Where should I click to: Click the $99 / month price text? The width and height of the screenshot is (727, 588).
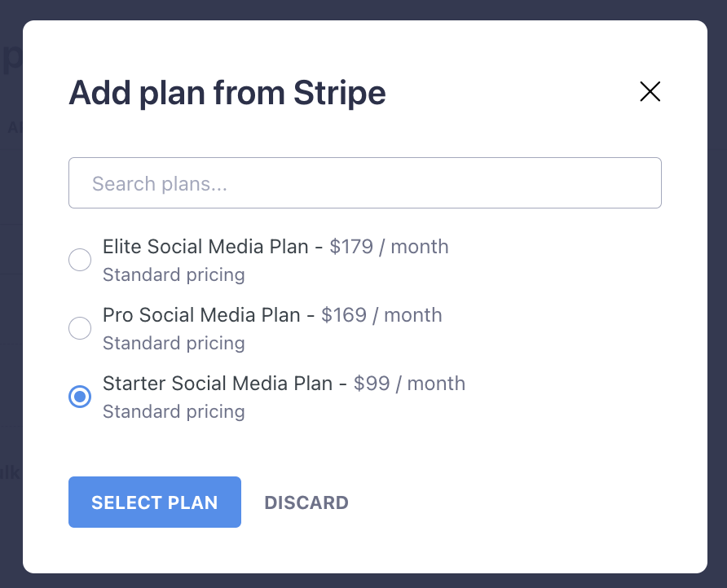coord(409,384)
